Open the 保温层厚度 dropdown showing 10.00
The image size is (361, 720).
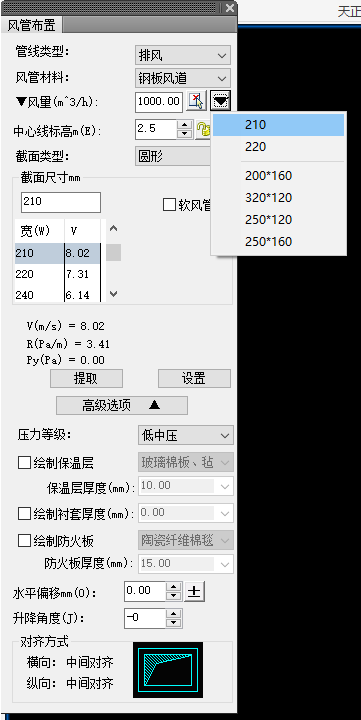tap(186, 486)
